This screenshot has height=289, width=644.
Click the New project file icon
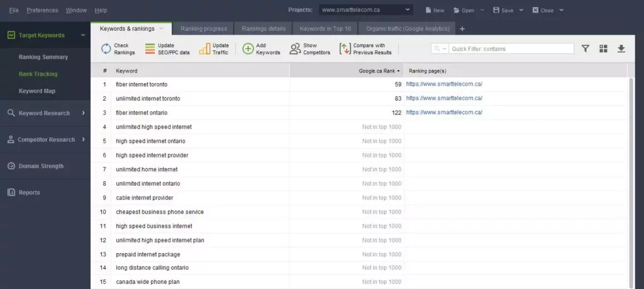click(x=428, y=10)
